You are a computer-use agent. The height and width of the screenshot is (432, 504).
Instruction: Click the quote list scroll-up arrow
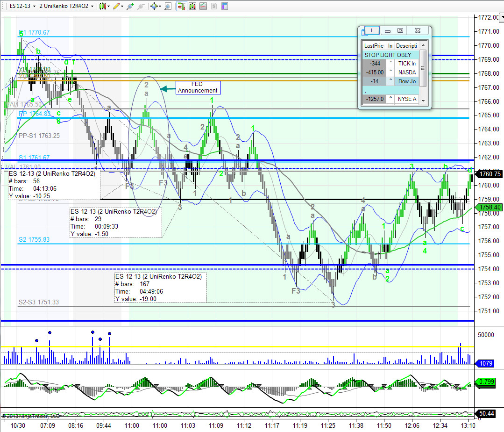(x=423, y=45)
